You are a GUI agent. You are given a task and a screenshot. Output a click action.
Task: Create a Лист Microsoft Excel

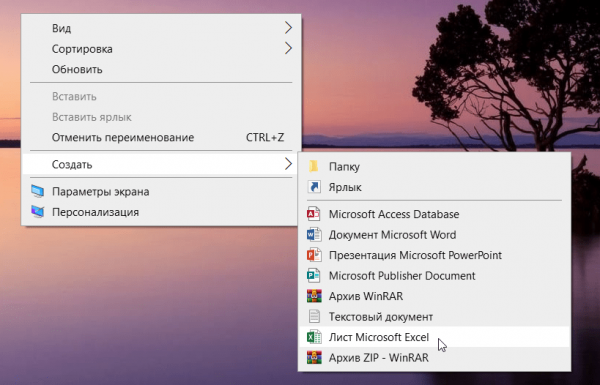[x=434, y=337]
